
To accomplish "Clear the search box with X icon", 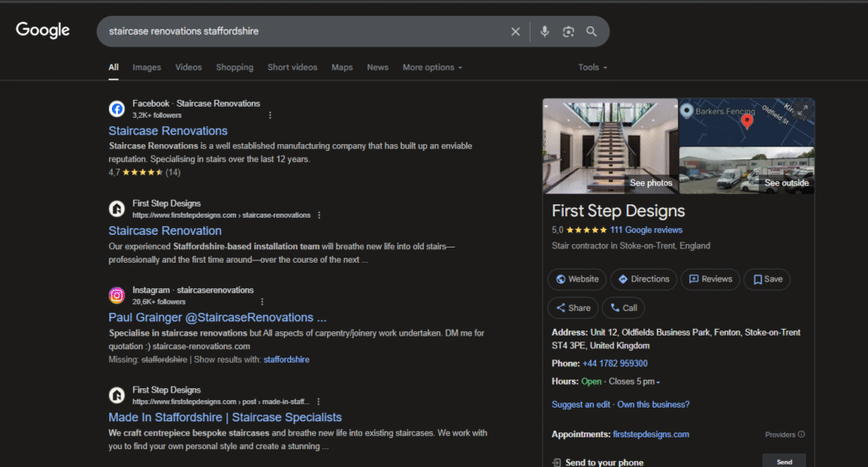I will 515,31.
